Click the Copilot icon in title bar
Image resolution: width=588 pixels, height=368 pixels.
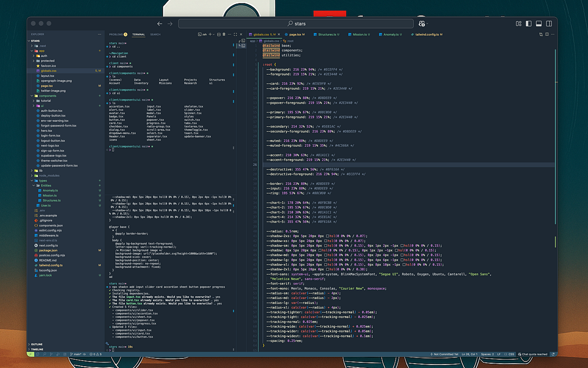[x=422, y=24]
